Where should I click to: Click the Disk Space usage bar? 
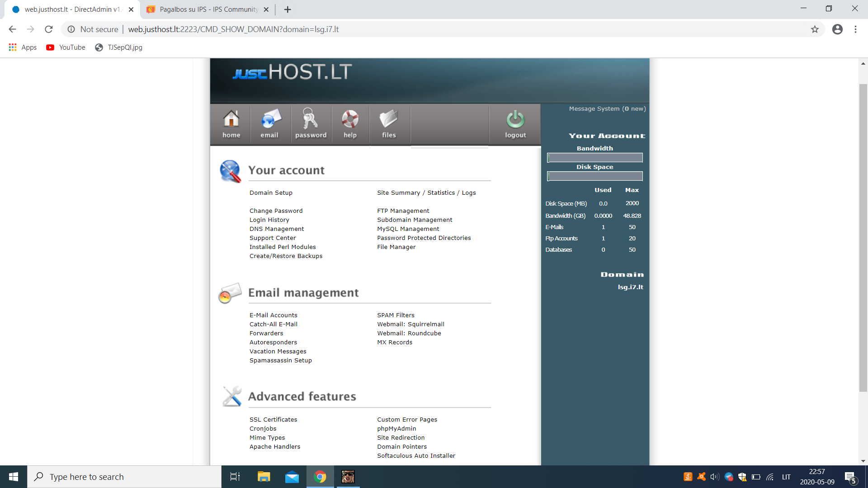click(594, 176)
